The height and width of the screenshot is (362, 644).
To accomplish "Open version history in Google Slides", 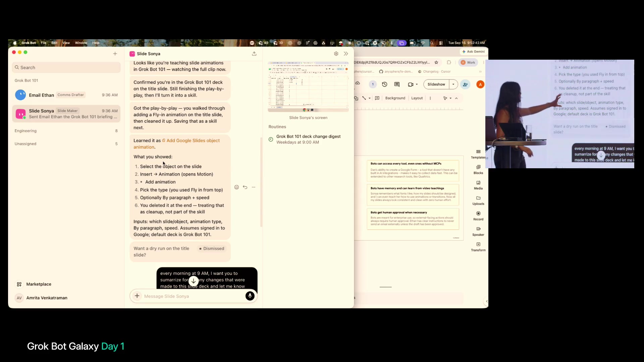I will click(x=385, y=84).
